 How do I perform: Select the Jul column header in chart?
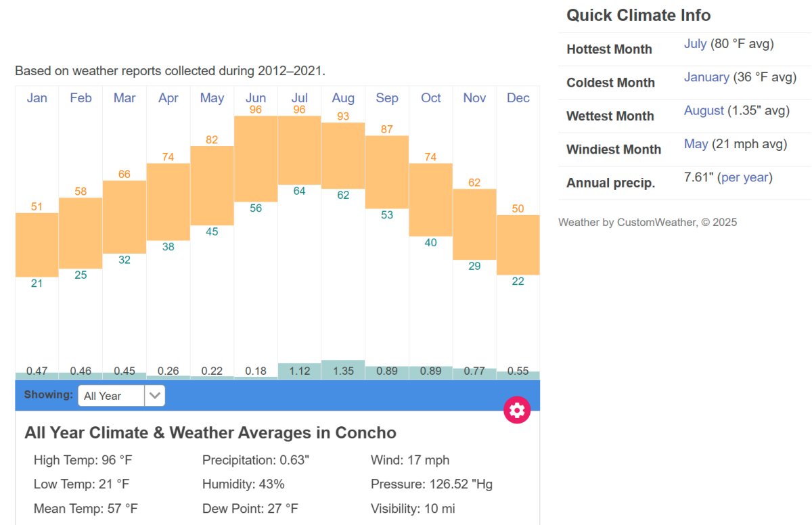[x=299, y=98]
